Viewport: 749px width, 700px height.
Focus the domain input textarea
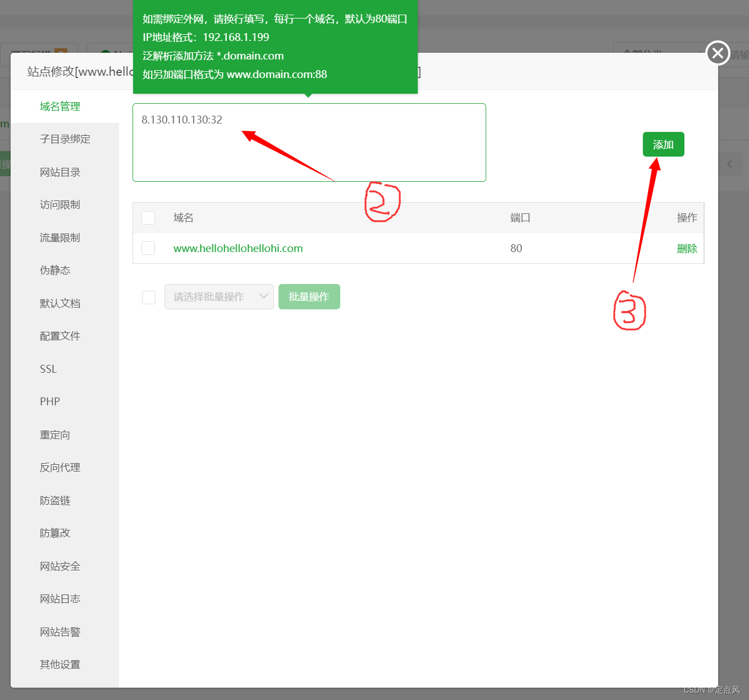tap(309, 143)
